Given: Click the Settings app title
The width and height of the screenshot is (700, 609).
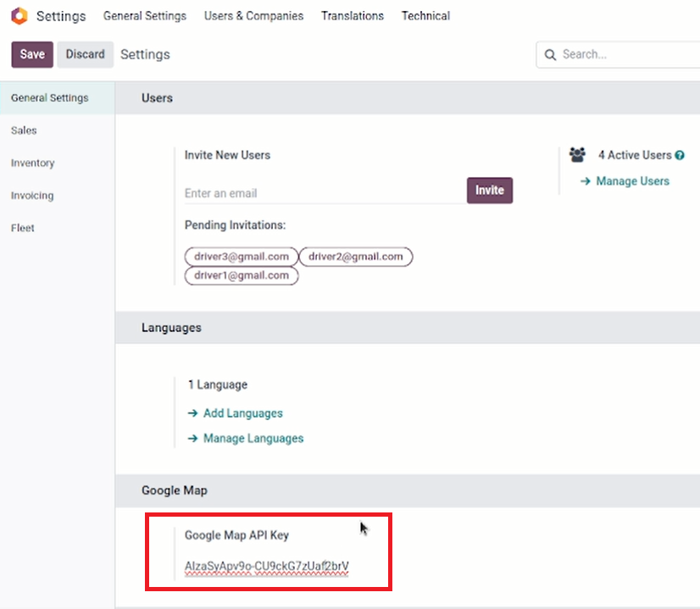Looking at the screenshot, I should coord(61,16).
